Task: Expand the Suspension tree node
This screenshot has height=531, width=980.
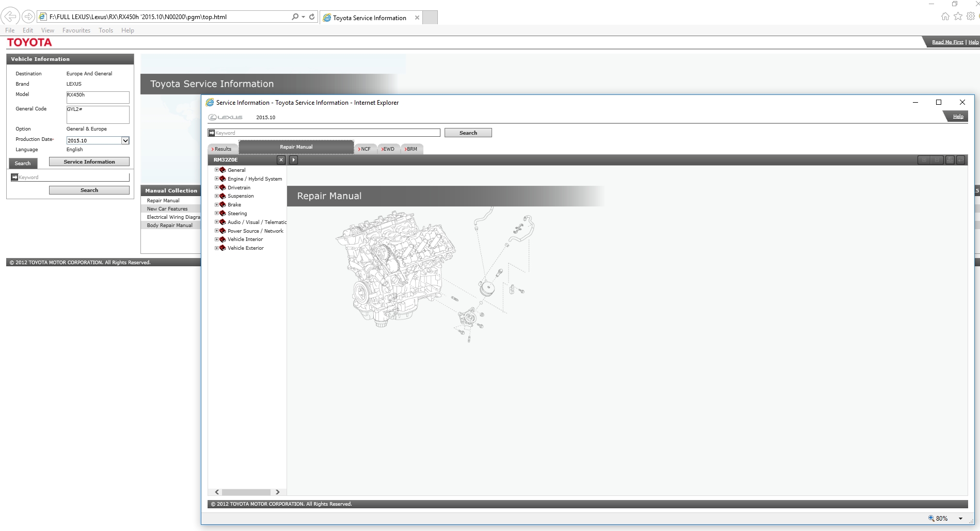Action: click(217, 196)
